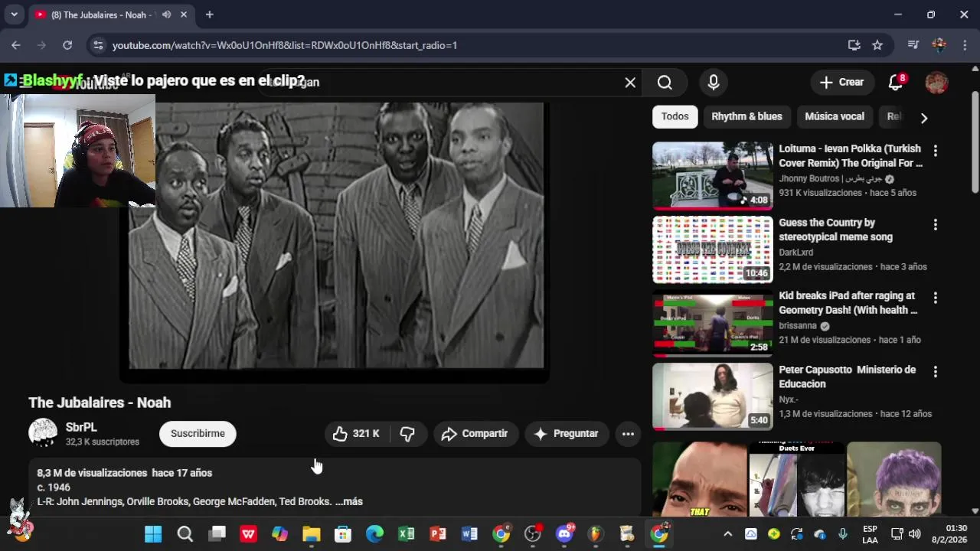
Task: Open volume control in system tray
Action: coord(914,534)
